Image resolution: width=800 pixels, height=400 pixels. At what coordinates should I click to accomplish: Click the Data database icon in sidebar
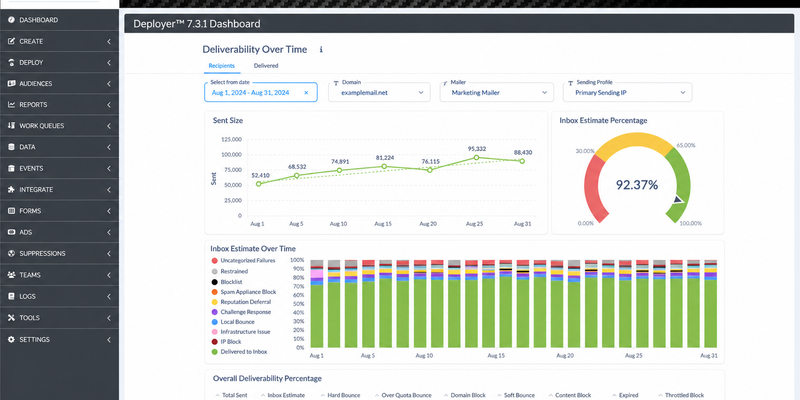click(11, 147)
